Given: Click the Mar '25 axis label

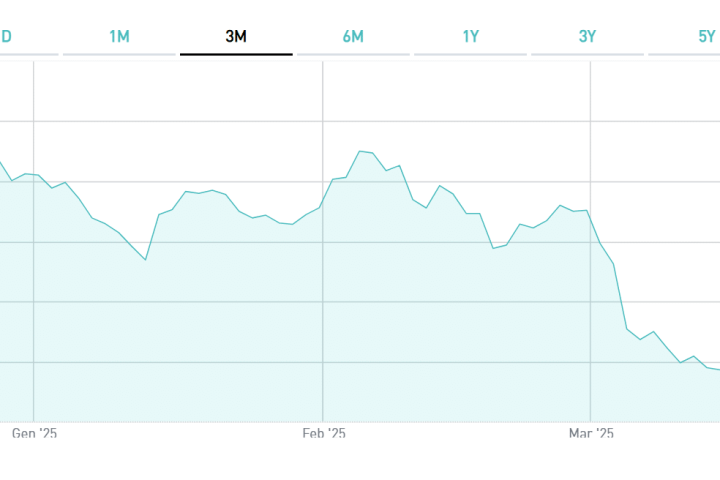Looking at the screenshot, I should point(591,434).
